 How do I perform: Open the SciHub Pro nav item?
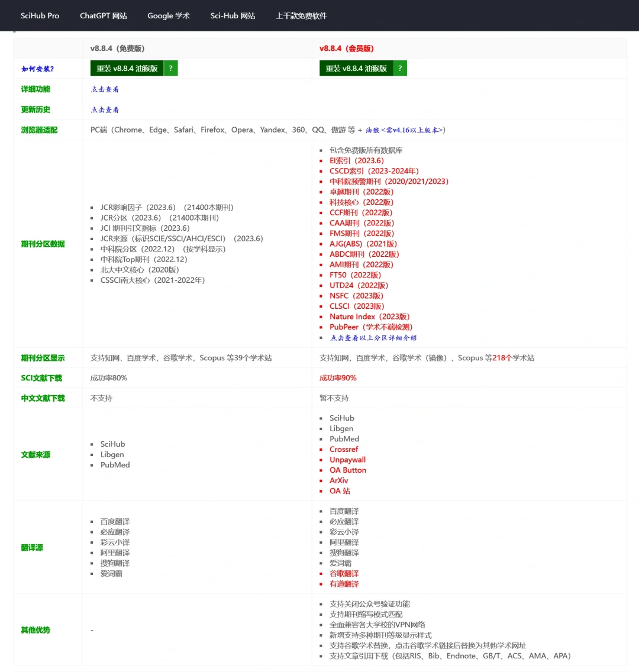pos(40,16)
